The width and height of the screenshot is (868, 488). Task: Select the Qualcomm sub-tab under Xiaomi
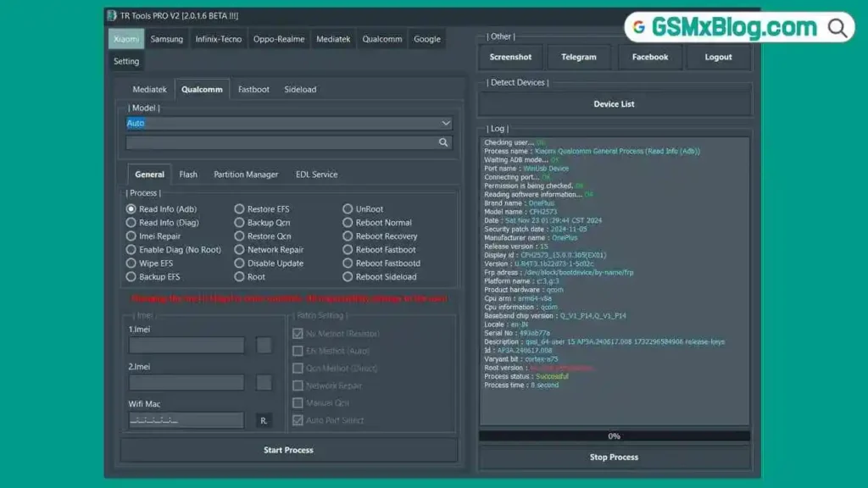click(x=202, y=89)
